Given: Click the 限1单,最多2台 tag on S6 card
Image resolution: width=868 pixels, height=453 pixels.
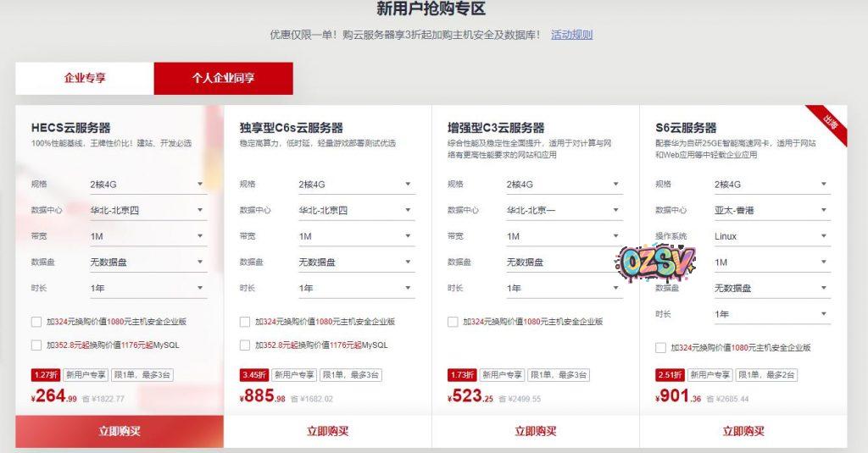Looking at the screenshot, I should [x=765, y=374].
